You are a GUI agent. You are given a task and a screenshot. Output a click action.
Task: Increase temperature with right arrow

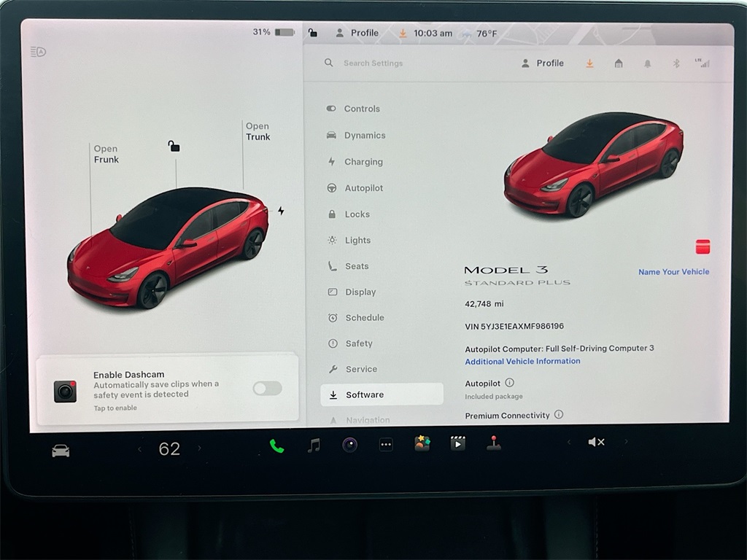pyautogui.click(x=199, y=448)
